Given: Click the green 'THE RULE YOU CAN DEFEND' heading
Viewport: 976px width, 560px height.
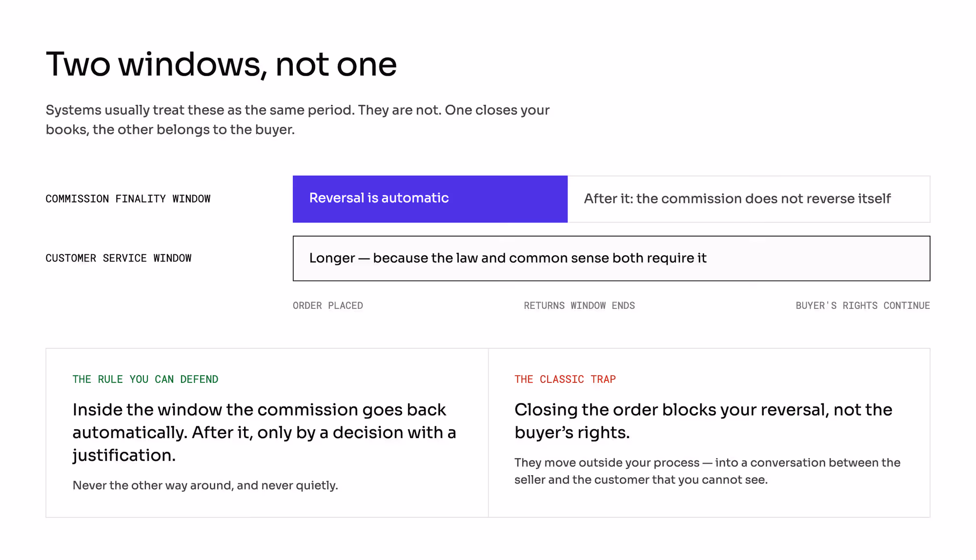Looking at the screenshot, I should (x=145, y=380).
